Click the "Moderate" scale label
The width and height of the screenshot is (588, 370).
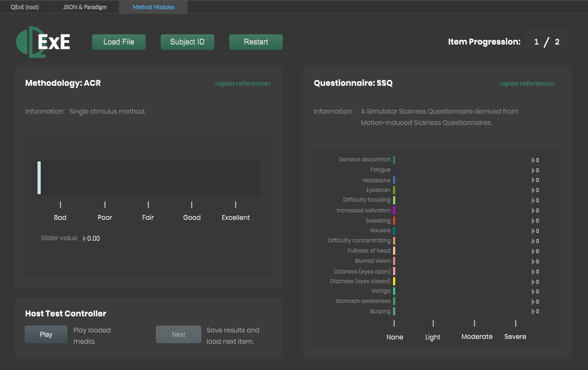coord(477,337)
